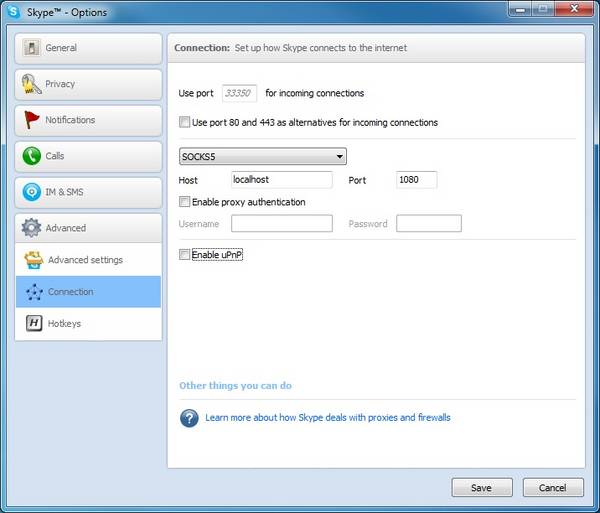Click the 'Use port' label text
This screenshot has width=600, height=513.
click(196, 93)
